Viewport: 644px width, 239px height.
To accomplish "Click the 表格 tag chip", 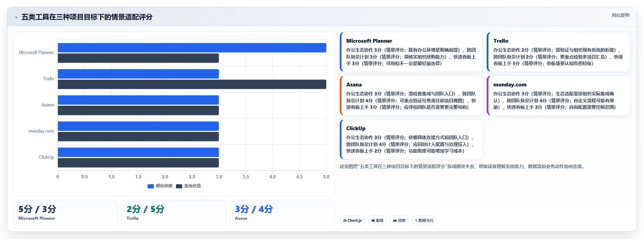I will click(x=377, y=220).
